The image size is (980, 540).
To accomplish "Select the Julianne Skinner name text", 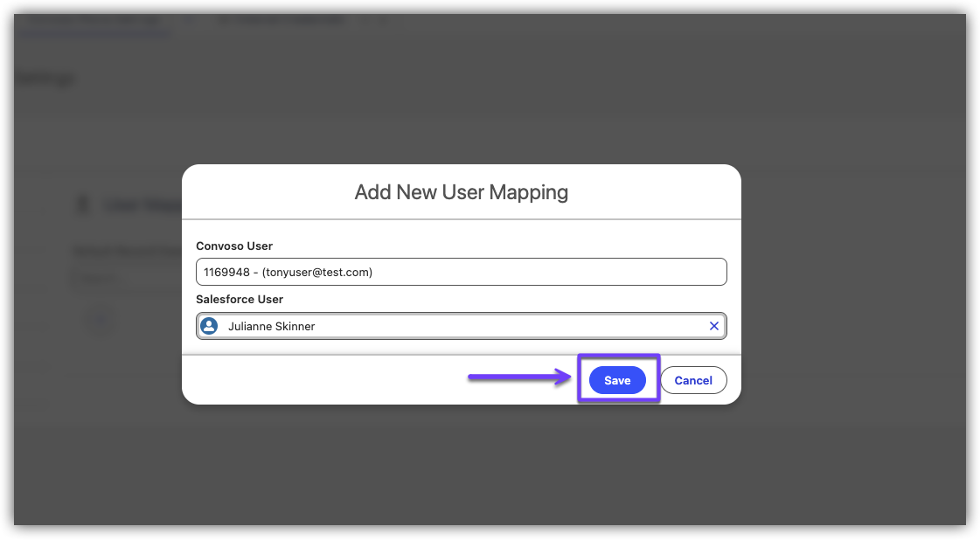I will [x=271, y=326].
